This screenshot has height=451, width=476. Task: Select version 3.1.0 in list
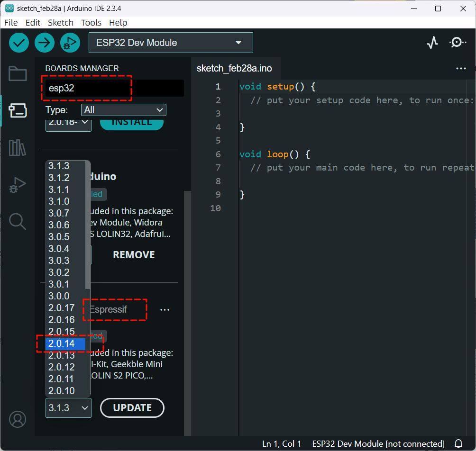pos(65,201)
